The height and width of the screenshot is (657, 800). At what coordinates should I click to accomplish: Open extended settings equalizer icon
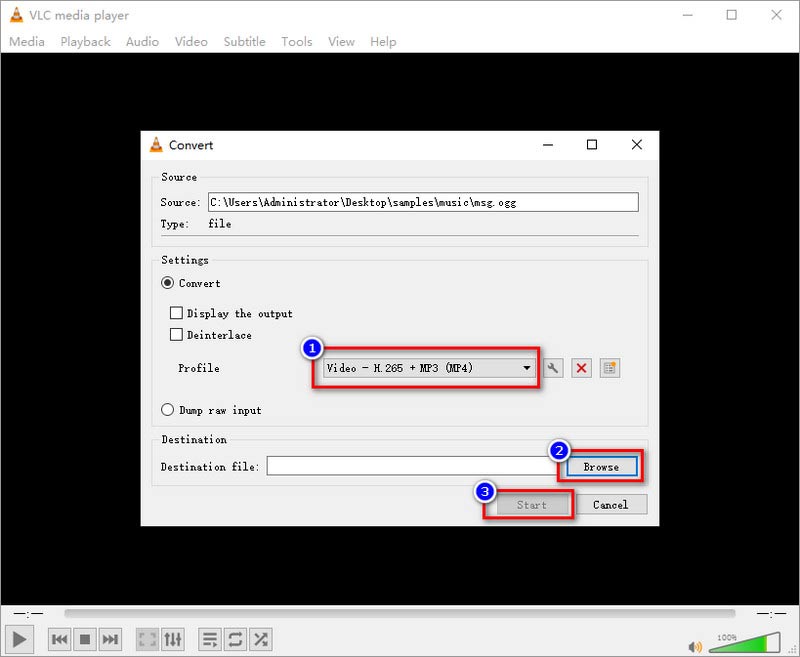[x=173, y=639]
